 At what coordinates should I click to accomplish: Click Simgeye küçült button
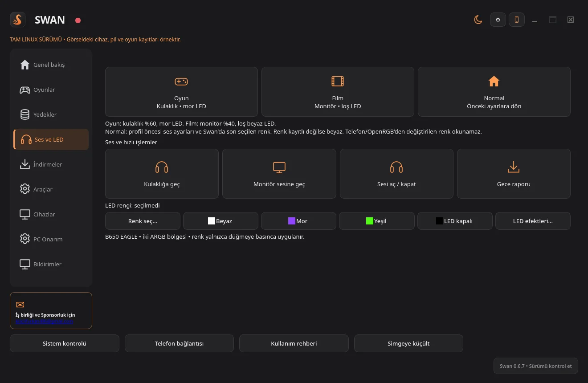click(x=408, y=343)
